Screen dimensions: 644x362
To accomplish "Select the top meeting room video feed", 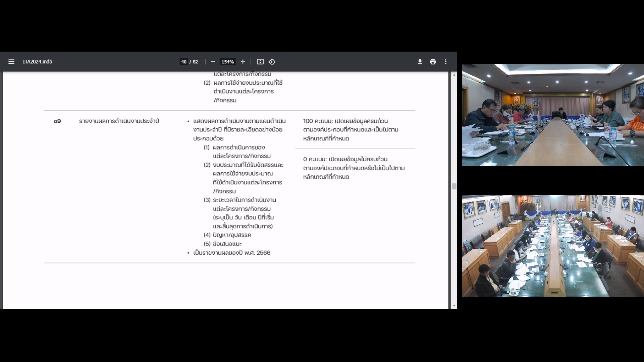I will coord(553,115).
